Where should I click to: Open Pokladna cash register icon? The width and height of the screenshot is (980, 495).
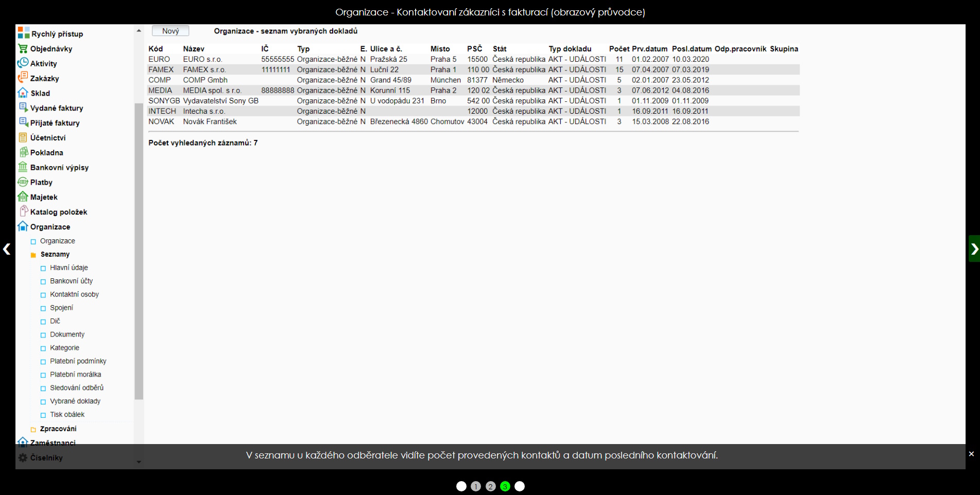(23, 152)
